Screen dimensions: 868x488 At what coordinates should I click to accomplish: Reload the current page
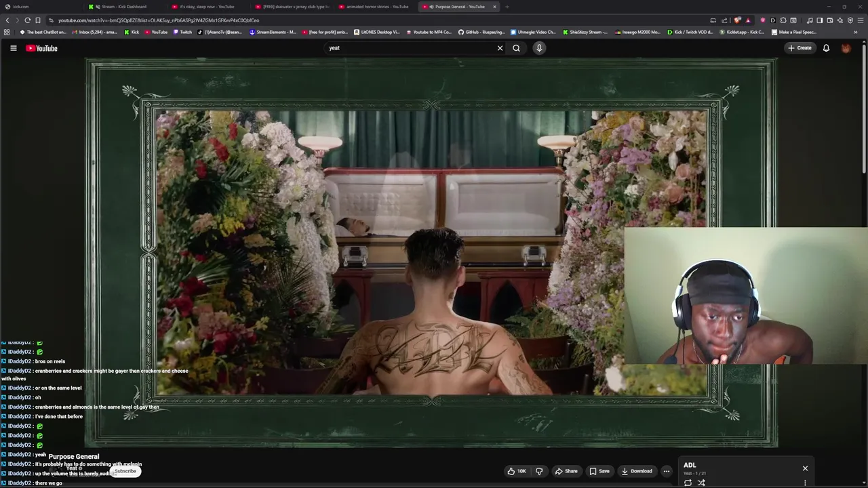point(27,20)
